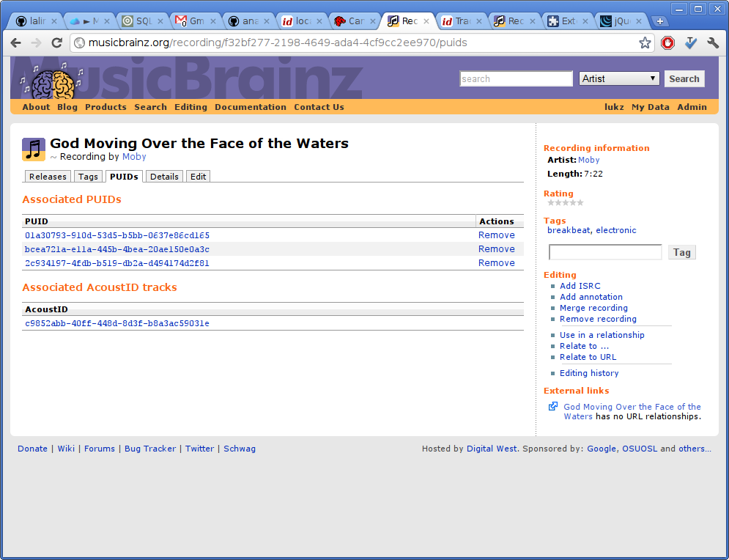Open the Products menu item
Image resolution: width=729 pixels, height=560 pixels.
click(106, 107)
